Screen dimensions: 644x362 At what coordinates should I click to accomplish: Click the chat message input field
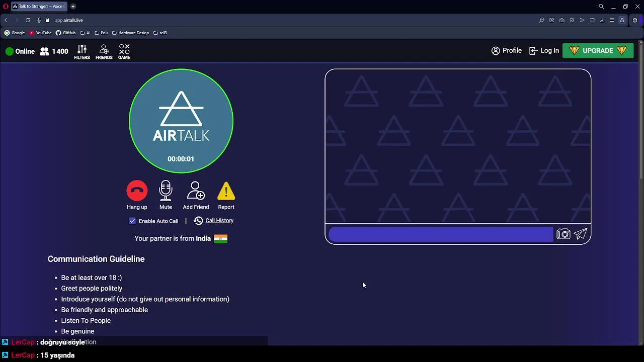coord(441,234)
